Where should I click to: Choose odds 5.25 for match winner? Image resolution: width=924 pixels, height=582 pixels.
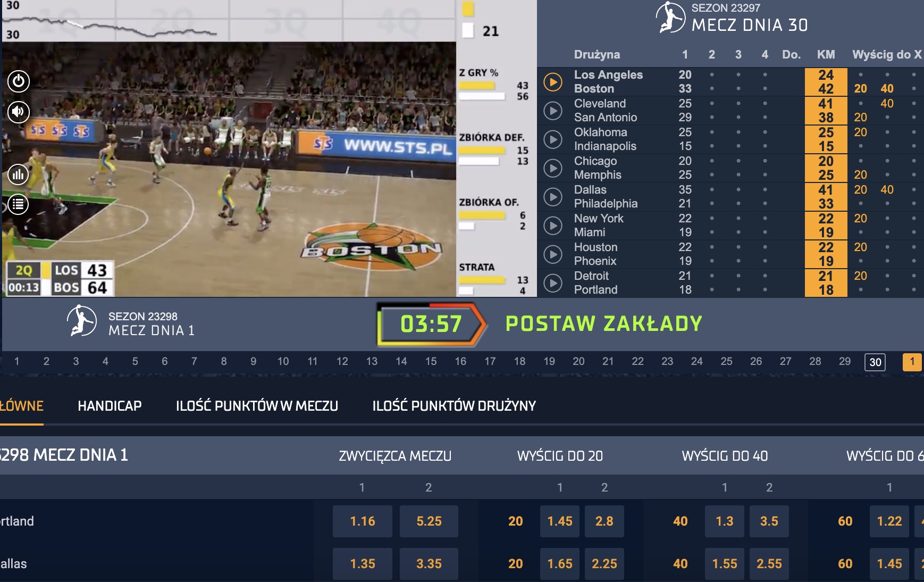pos(429,521)
